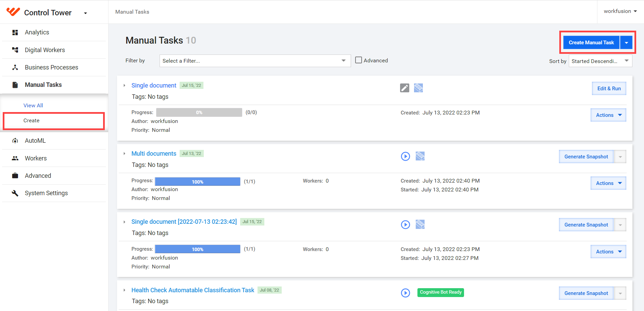This screenshot has width=644, height=311.
Task: Open Actions dropdown for Multi documents task
Action: pyautogui.click(x=608, y=183)
